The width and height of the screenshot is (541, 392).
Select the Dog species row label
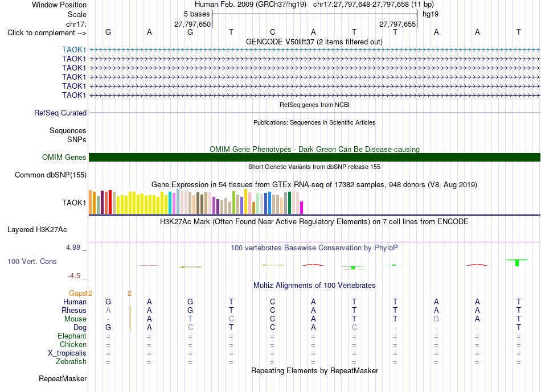click(80, 327)
